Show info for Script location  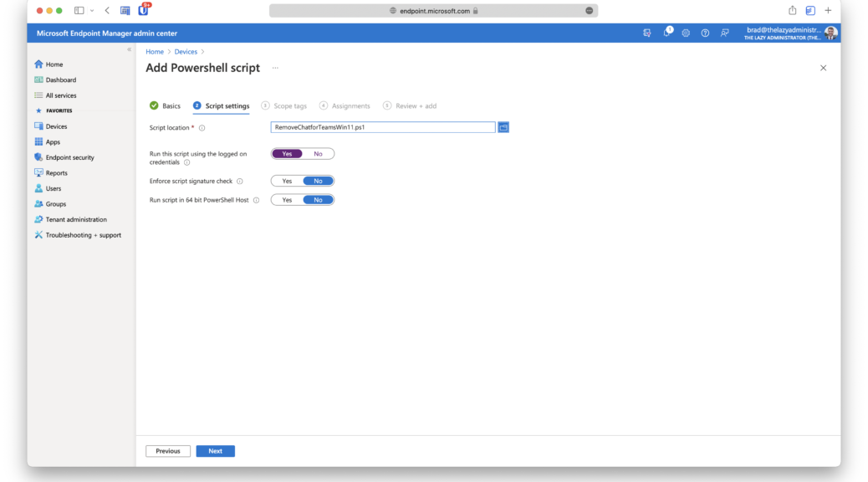pos(202,128)
